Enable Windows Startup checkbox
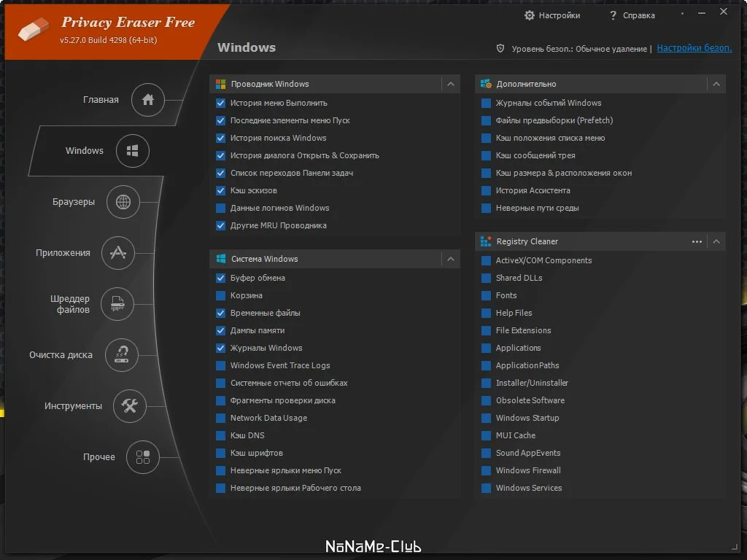The image size is (747, 560). coord(486,418)
